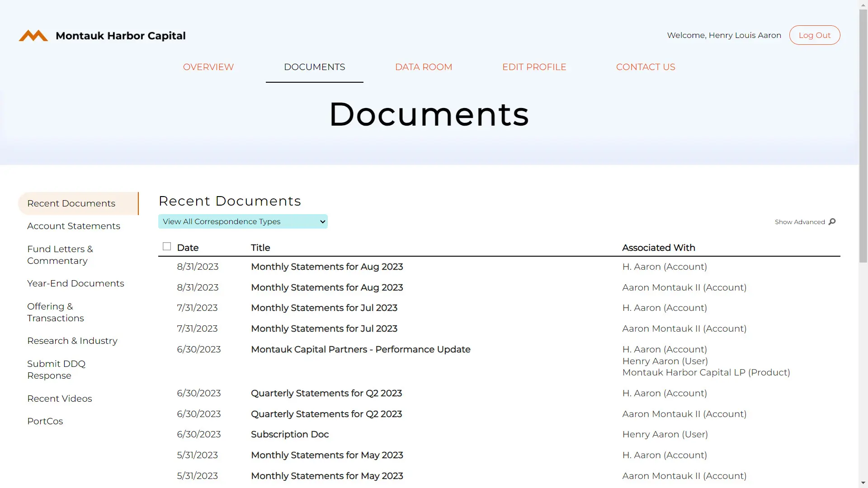Click Show Advanced text link

click(x=799, y=222)
